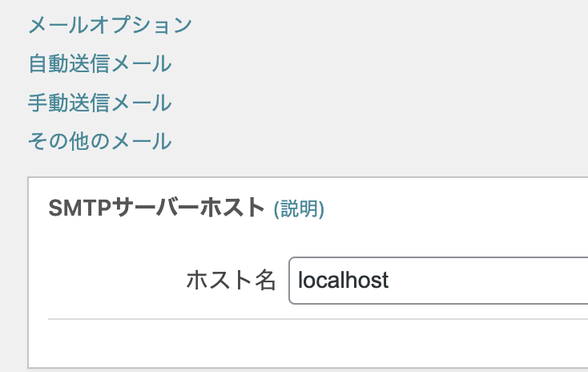Go to 自動送信メール section
The height and width of the screenshot is (372, 588).
pyautogui.click(x=100, y=63)
